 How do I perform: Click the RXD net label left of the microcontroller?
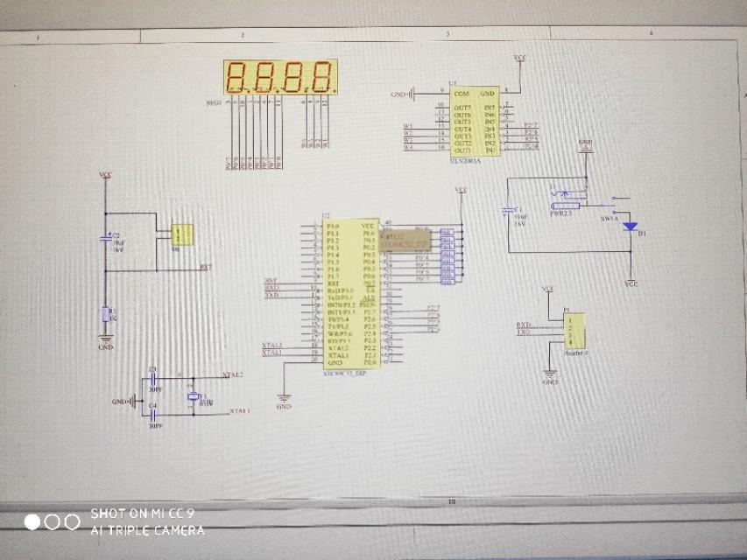[271, 288]
